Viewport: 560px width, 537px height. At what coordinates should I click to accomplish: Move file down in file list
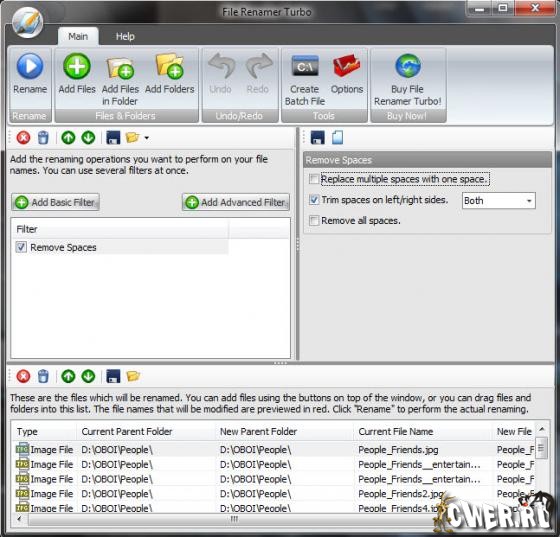click(88, 376)
